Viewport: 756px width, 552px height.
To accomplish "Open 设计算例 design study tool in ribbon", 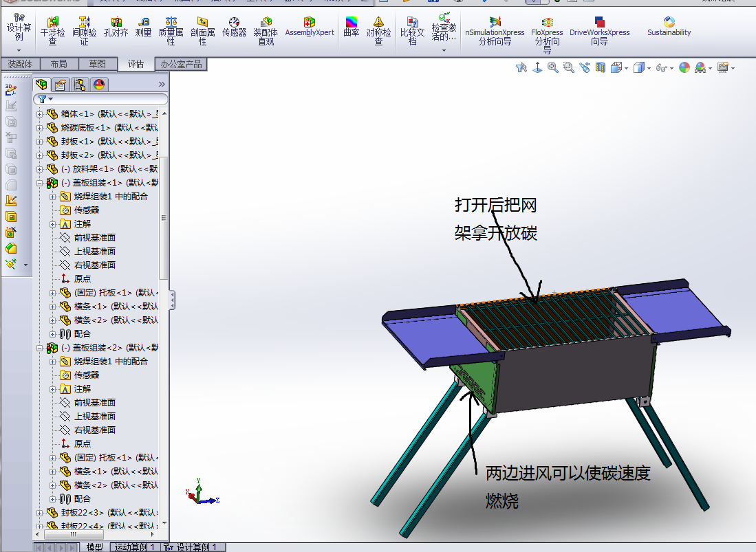I will [x=19, y=27].
